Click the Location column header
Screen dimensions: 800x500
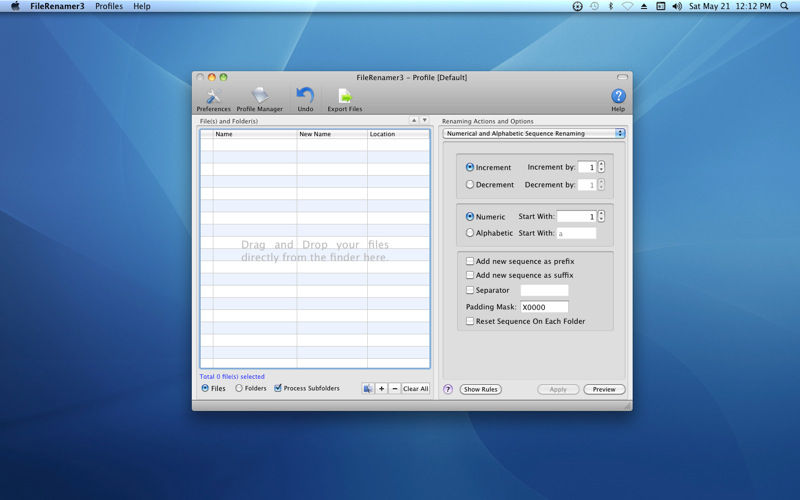[398, 134]
